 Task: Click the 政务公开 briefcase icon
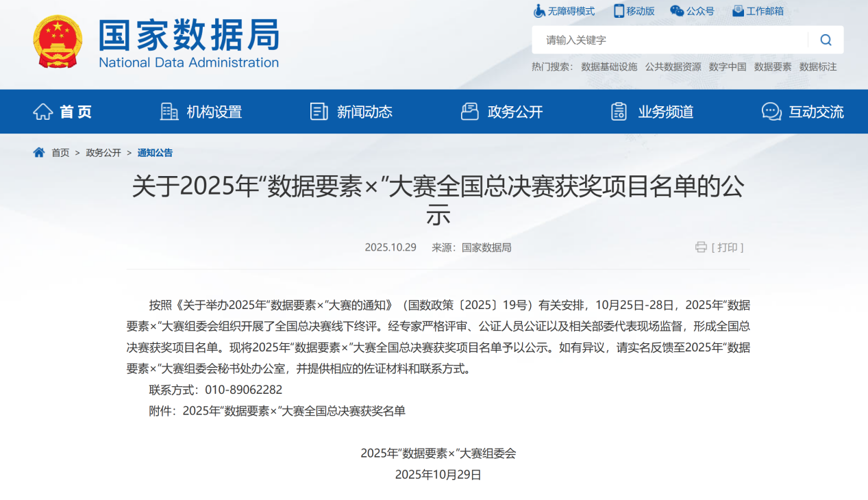click(x=469, y=111)
